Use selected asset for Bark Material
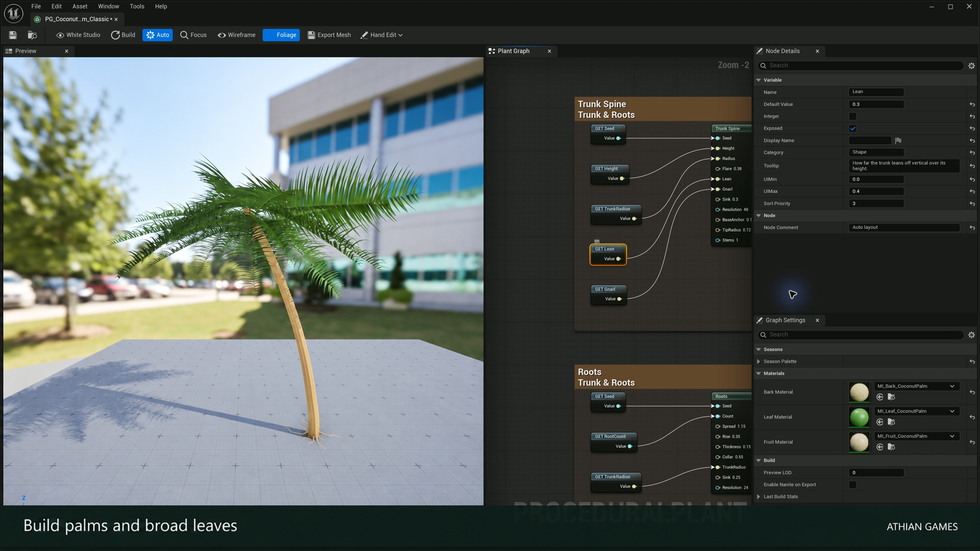Viewport: 980px width, 551px height. pos(880,397)
